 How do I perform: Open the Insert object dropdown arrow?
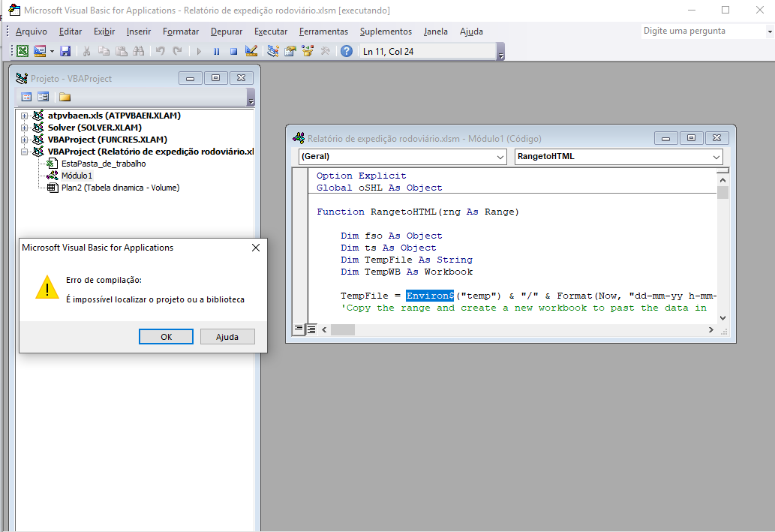52,51
